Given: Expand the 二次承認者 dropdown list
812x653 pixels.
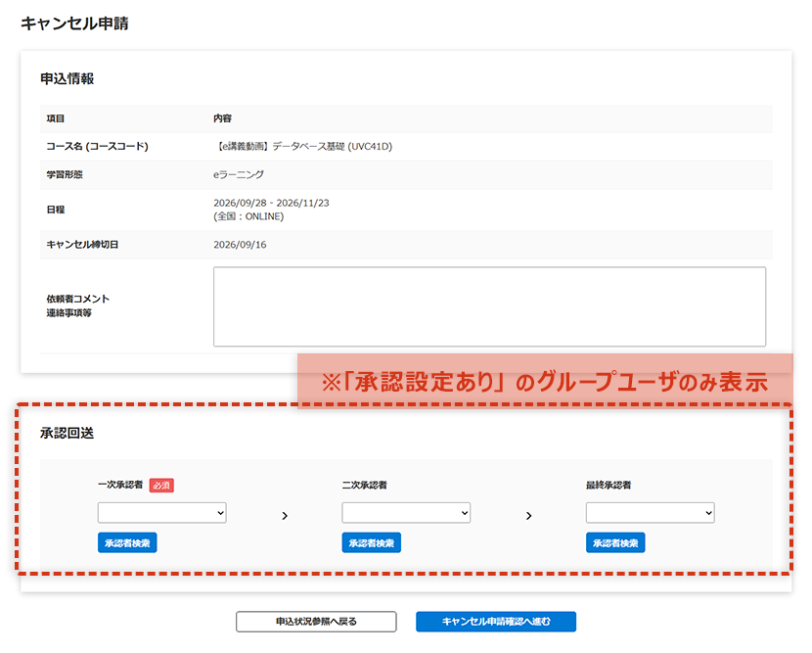Looking at the screenshot, I should [x=406, y=513].
